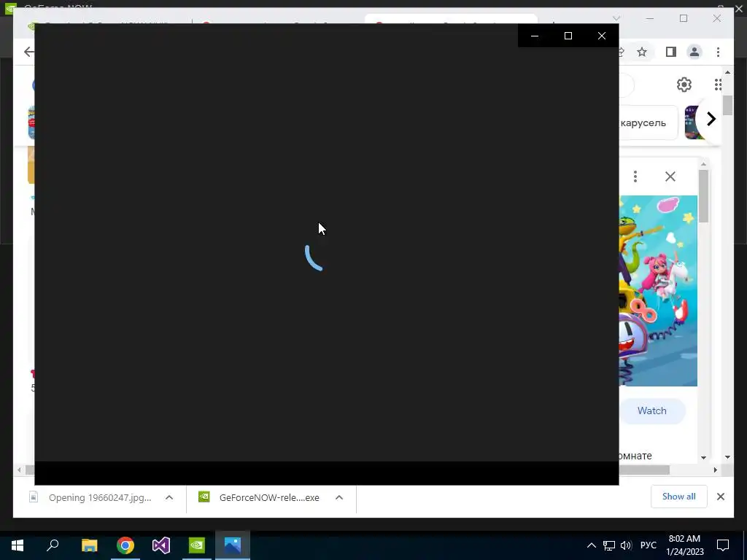Image resolution: width=747 pixels, height=560 pixels.
Task: Click the page horizontal scrollbar thumb
Action: pyautogui.click(x=644, y=470)
